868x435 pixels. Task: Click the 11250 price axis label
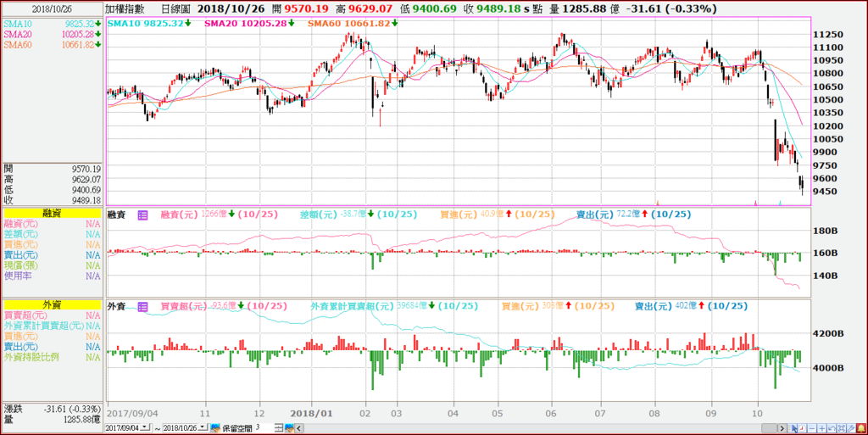pyautogui.click(x=828, y=34)
